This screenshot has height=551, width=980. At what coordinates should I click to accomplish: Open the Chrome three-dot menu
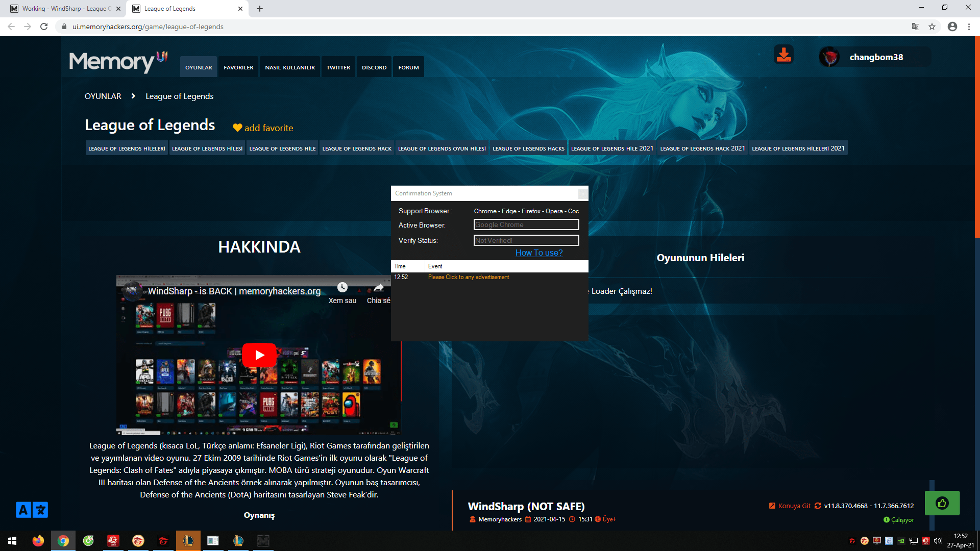(x=969, y=27)
